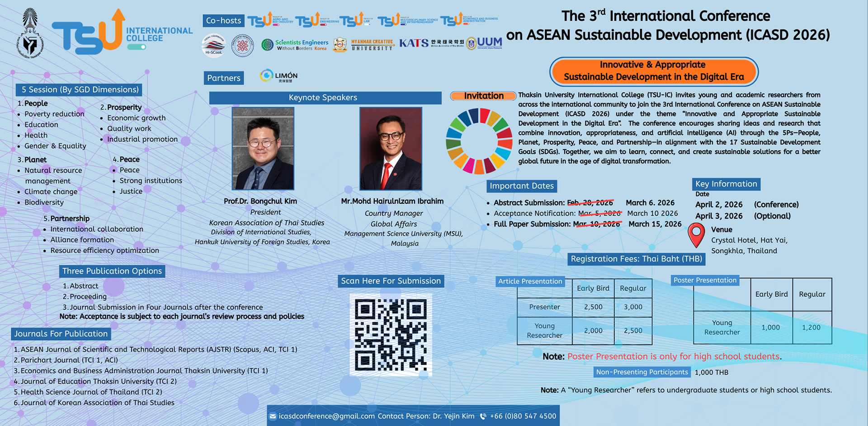Click the TSU International College logo
868x426 pixels.
122,32
